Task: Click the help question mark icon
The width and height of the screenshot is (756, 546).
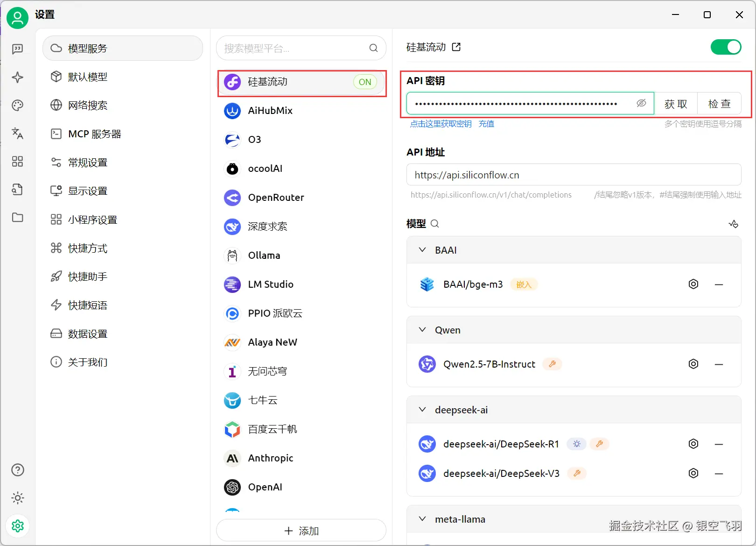Action: 18,470
